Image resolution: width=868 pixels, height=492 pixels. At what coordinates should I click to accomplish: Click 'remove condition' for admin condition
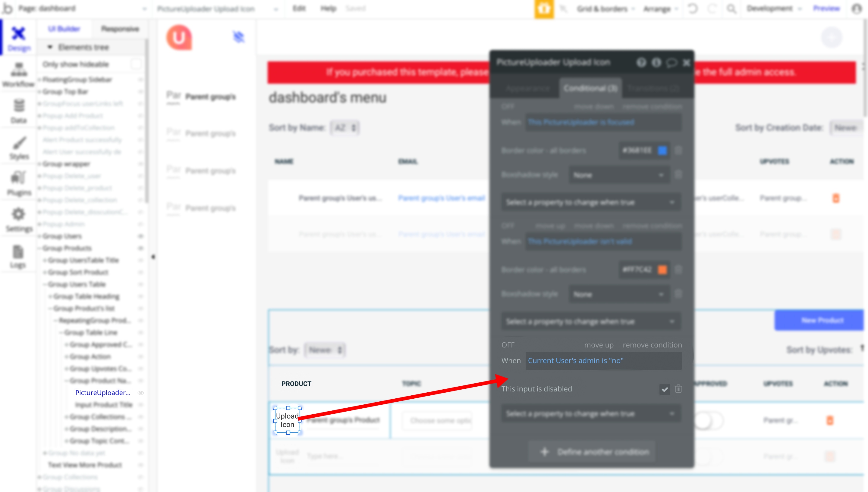click(652, 345)
